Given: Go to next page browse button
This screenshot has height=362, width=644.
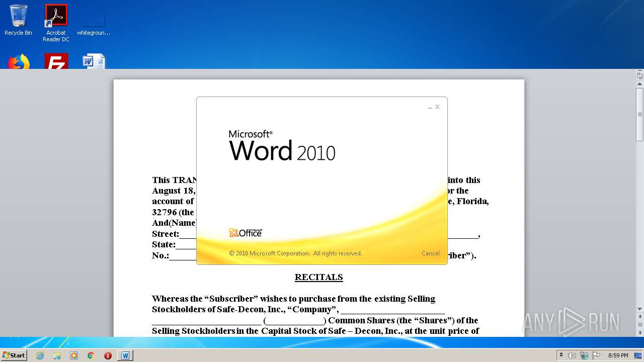Looking at the screenshot, I should 640,332.
